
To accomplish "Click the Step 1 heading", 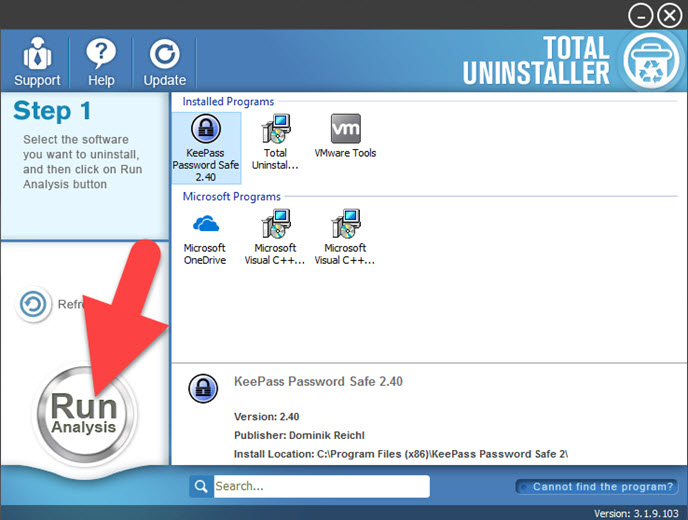I will [x=52, y=111].
